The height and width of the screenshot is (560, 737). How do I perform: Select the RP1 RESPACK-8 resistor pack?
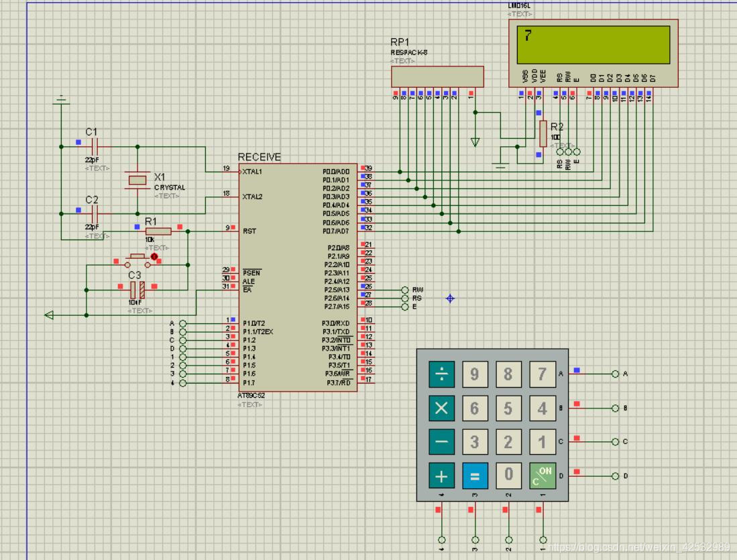[x=437, y=76]
